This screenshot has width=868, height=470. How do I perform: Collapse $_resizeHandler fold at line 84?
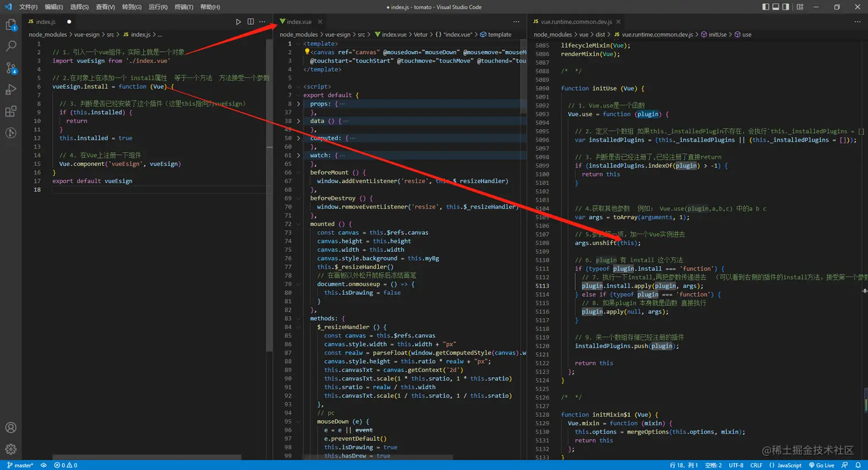pyautogui.click(x=298, y=327)
